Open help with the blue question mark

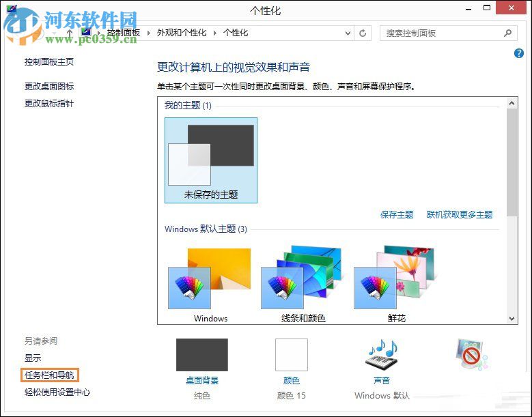click(519, 53)
